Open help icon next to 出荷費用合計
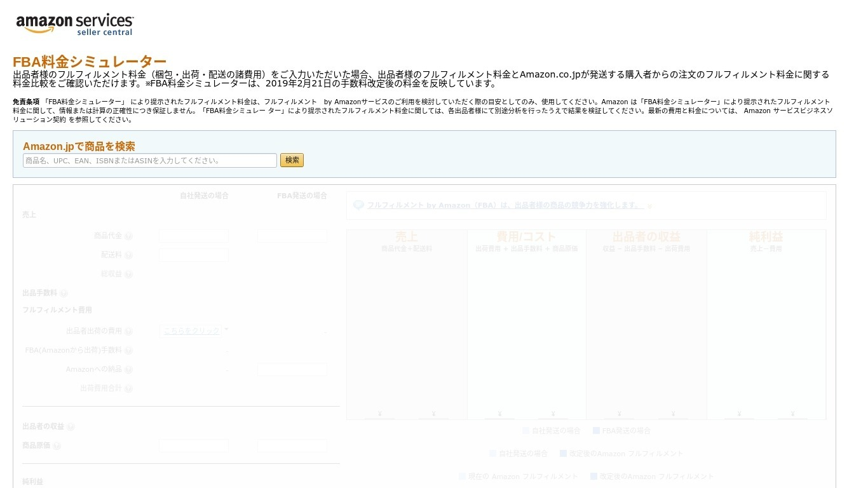Image resolution: width=868 pixels, height=488 pixels. pos(128,389)
